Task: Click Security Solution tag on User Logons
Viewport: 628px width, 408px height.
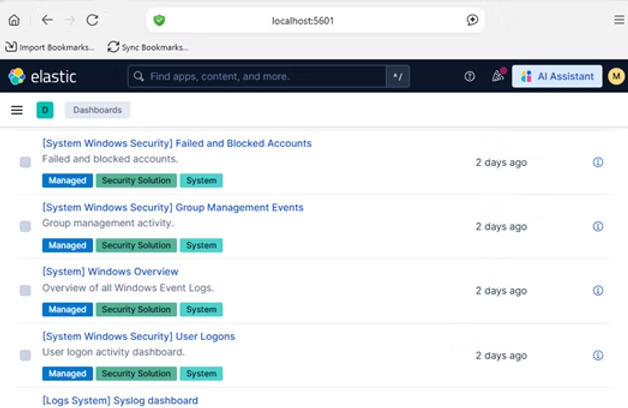Action: click(136, 374)
